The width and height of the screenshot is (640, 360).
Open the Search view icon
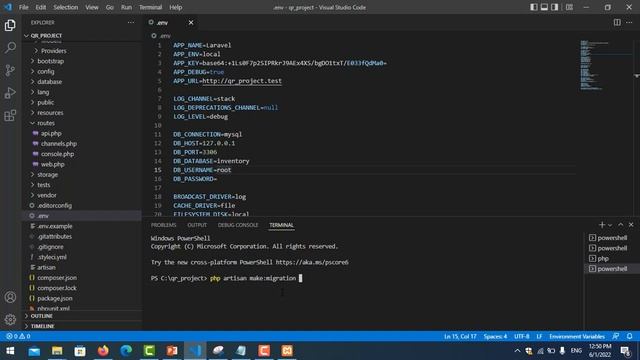pos(10,48)
